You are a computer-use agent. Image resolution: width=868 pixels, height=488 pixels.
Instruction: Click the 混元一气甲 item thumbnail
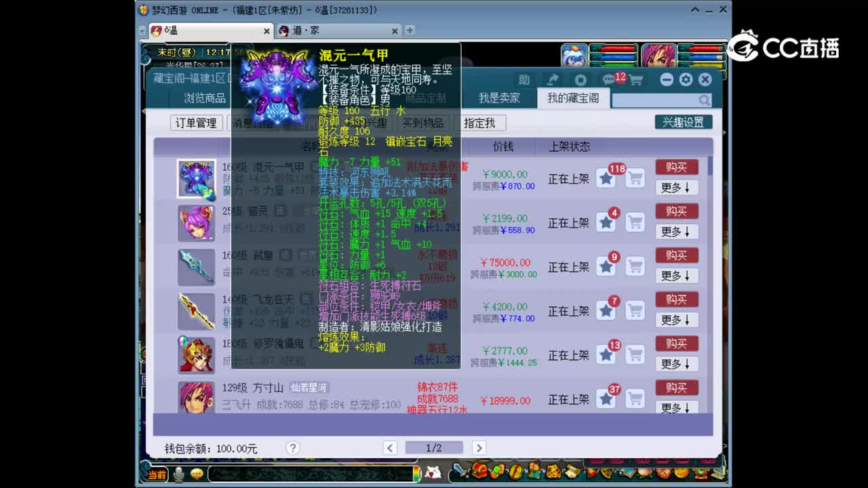pyautogui.click(x=197, y=179)
